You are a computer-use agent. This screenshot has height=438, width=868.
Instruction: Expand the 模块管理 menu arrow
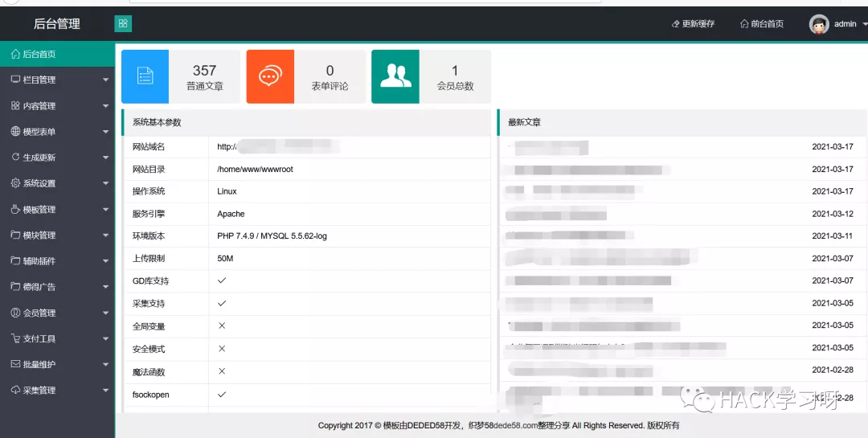tap(106, 236)
